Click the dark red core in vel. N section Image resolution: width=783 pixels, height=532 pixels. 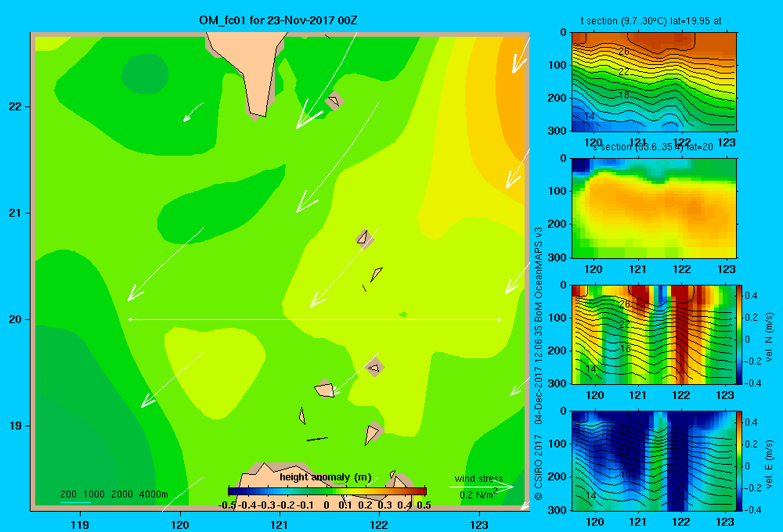coord(681,329)
